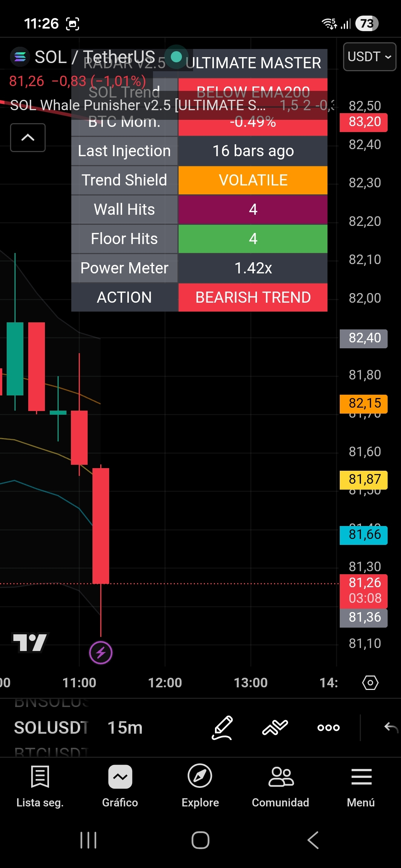
Task: Switch to the Gráfico tab
Action: point(120,786)
